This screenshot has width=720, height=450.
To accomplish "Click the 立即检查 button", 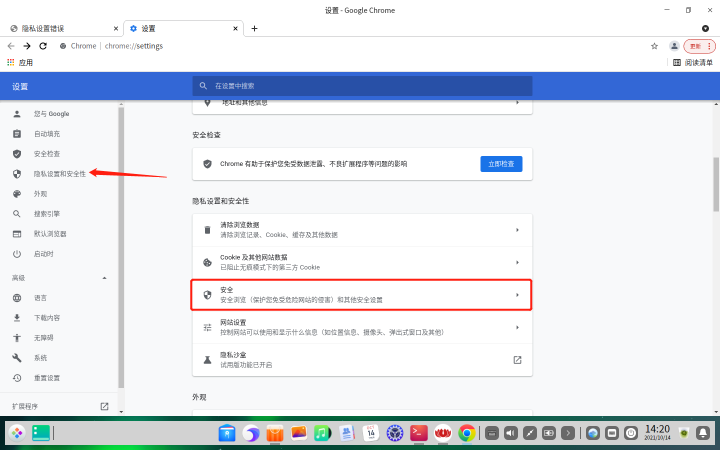I will 501,164.
